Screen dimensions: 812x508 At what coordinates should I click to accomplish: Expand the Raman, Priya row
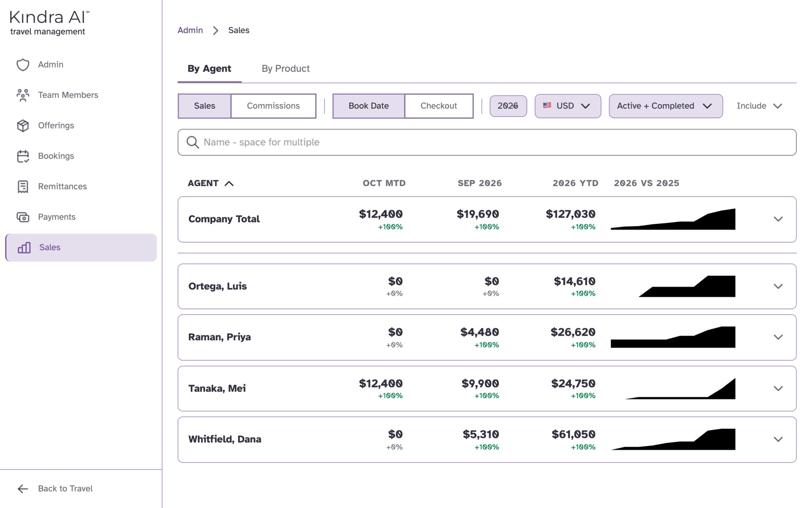(x=778, y=337)
